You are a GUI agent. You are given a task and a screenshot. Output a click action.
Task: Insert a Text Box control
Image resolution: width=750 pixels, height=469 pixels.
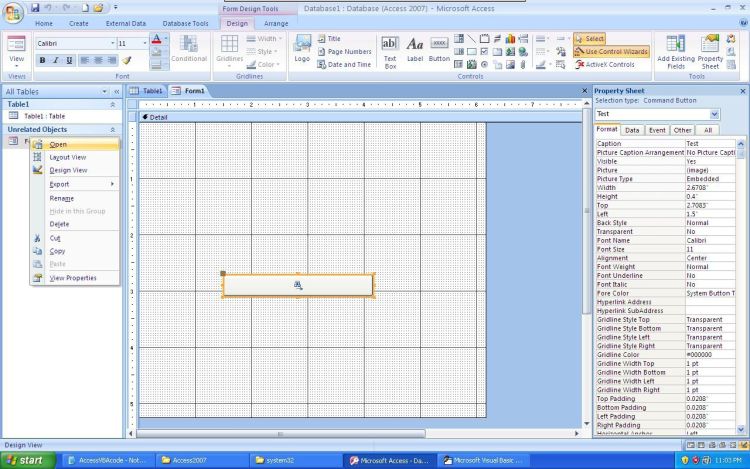(390, 53)
